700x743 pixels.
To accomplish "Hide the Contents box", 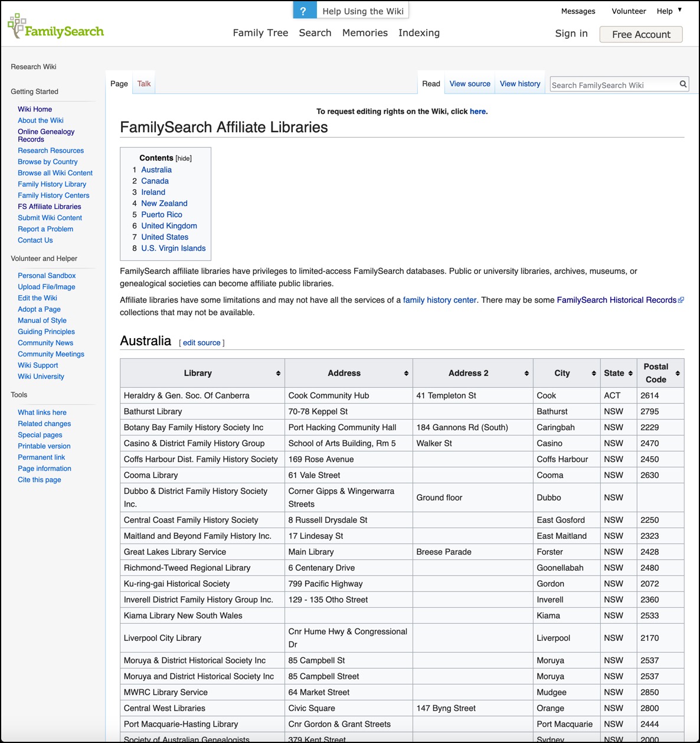I will pos(184,158).
